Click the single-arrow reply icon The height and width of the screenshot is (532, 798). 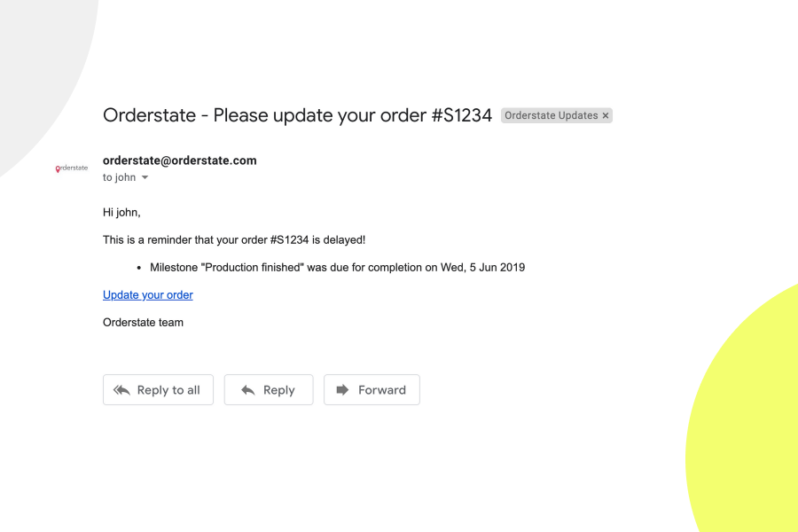[x=248, y=390]
